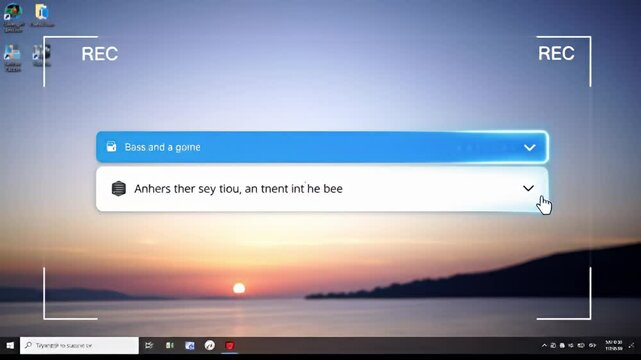Focus the taskbar search box
The image size is (641, 360).
(x=79, y=345)
